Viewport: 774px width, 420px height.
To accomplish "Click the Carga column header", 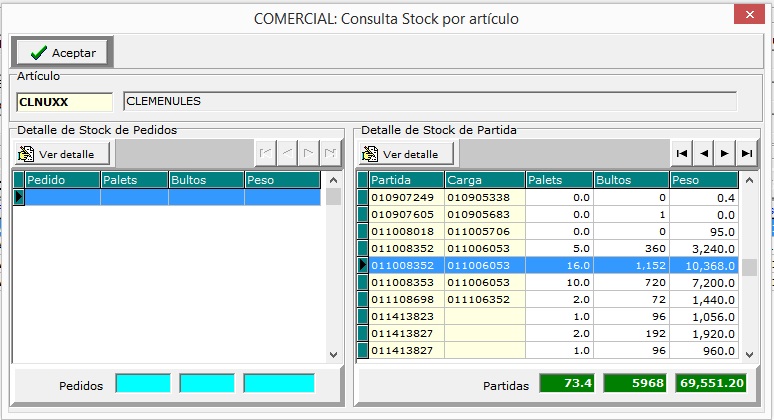I will click(484, 180).
